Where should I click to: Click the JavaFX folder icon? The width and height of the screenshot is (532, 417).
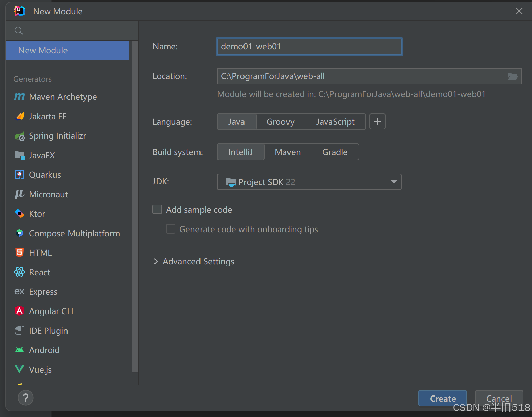point(20,155)
